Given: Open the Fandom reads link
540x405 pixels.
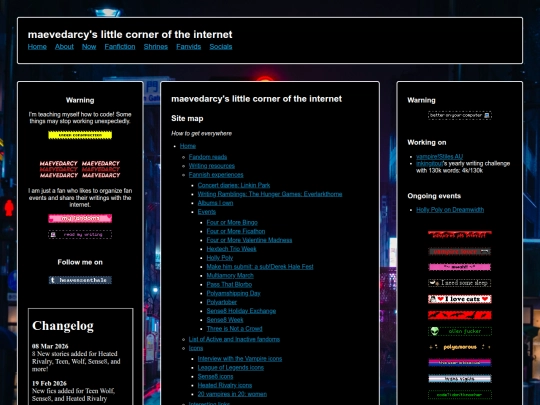Looking at the screenshot, I should point(208,157).
